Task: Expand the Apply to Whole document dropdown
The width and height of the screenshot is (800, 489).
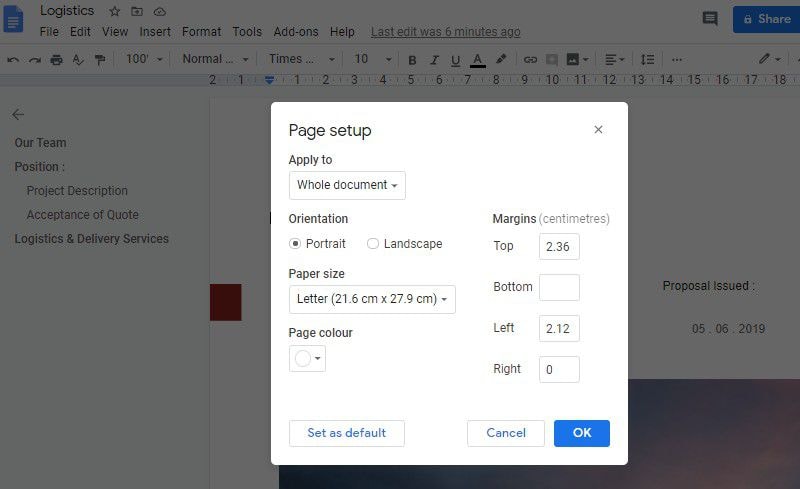Action: (347, 185)
